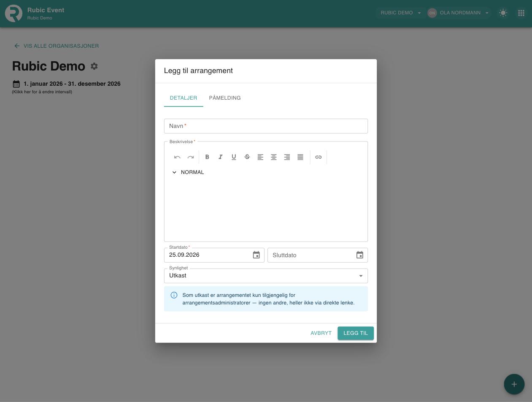This screenshot has width=532, height=402.
Task: Open the OLA NORDMANN user menu
Action: point(458,13)
